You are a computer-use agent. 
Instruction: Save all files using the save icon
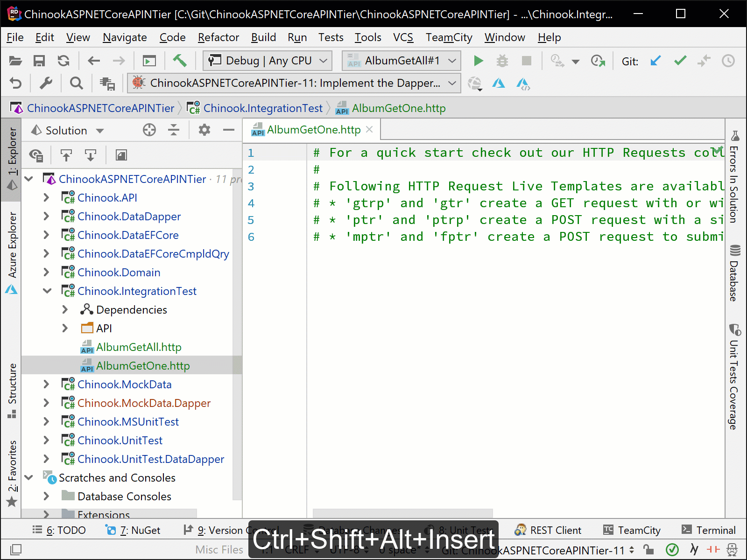pyautogui.click(x=39, y=61)
